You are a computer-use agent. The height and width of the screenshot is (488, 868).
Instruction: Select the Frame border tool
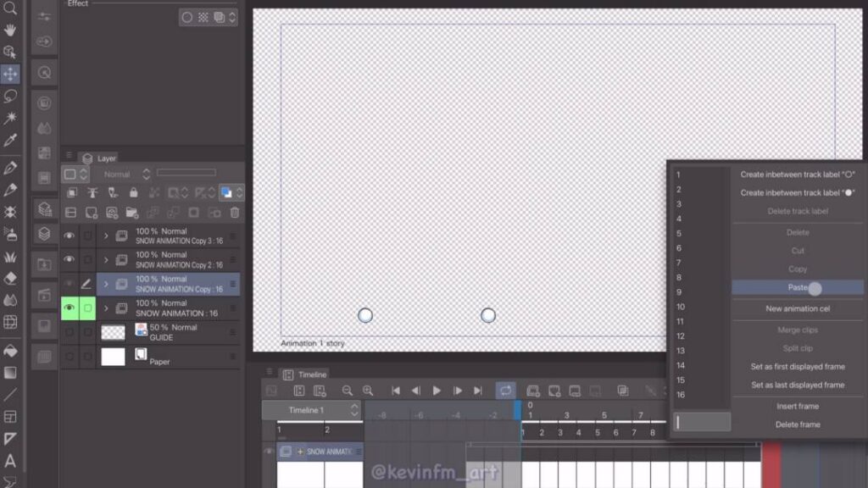tap(10, 417)
